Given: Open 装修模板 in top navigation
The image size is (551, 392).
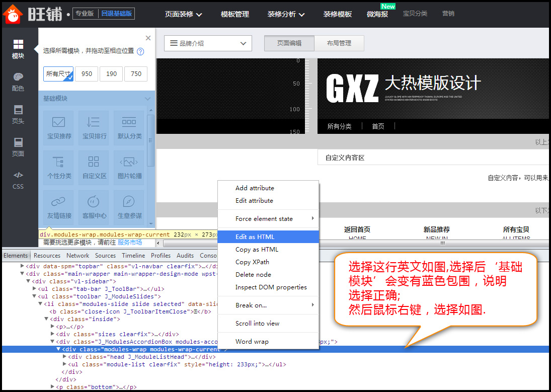Looking at the screenshot, I should click(338, 14).
